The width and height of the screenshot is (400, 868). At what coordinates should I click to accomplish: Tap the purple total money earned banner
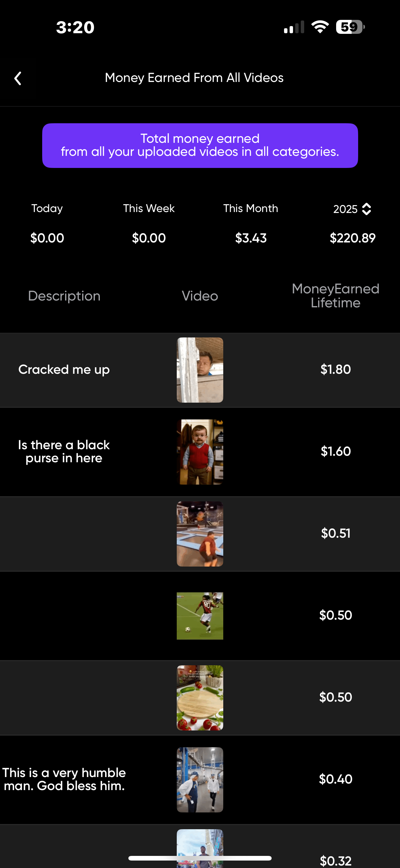(x=200, y=145)
